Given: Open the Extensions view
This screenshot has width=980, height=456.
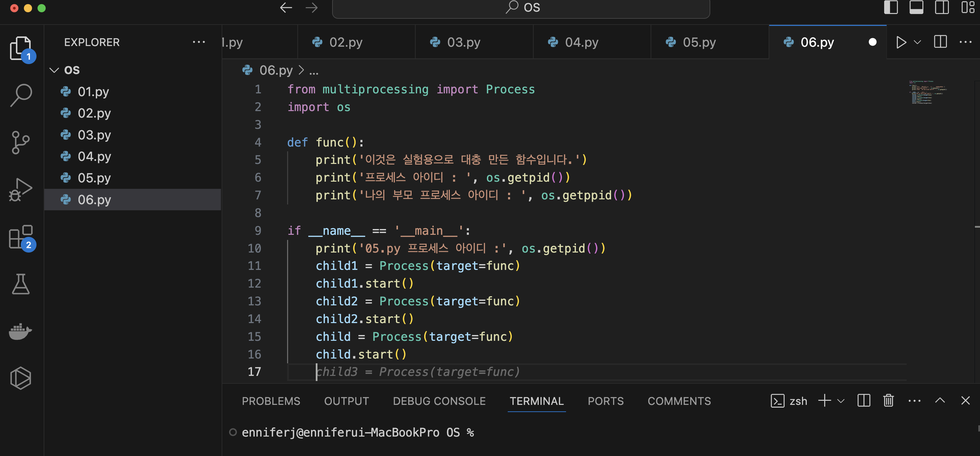Looking at the screenshot, I should click(21, 237).
